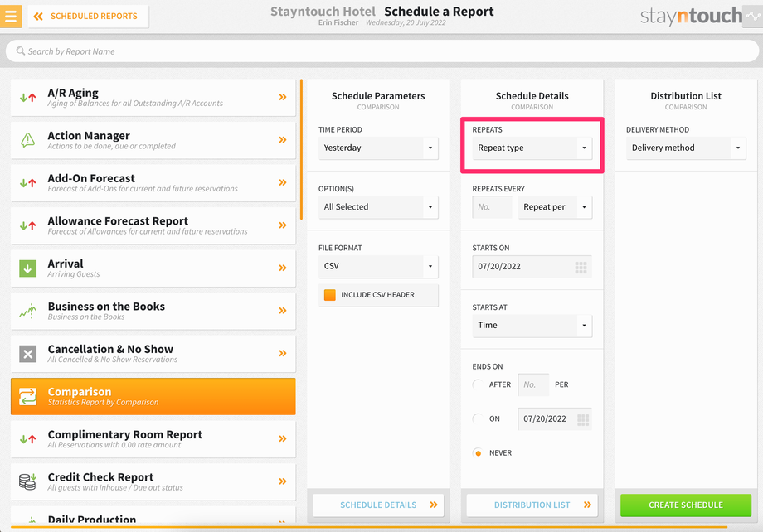
Task: Click the green Create Schedule button
Action: (x=686, y=505)
